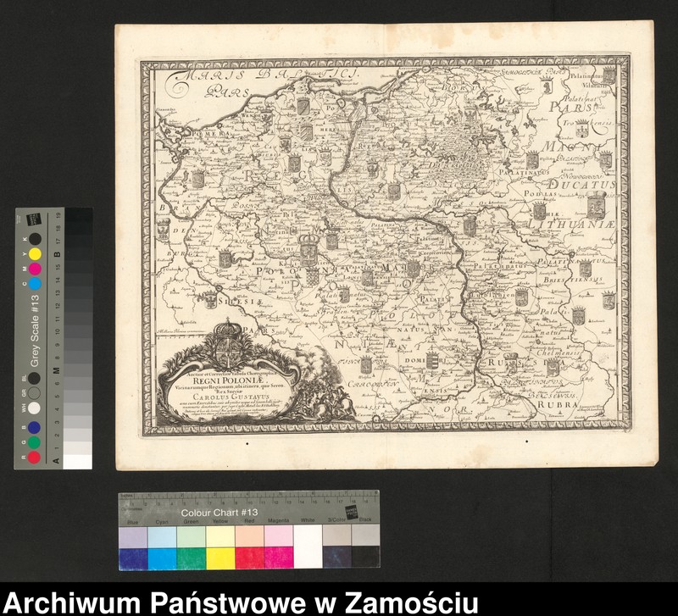Click the centimetre ruler on the Colour Chart
The image size is (678, 616).
coord(249,503)
